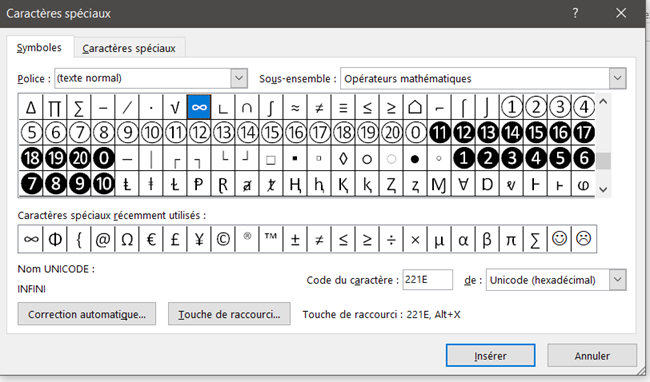
Task: Choose the not-equal sign in the symbol grid
Action: (x=319, y=107)
